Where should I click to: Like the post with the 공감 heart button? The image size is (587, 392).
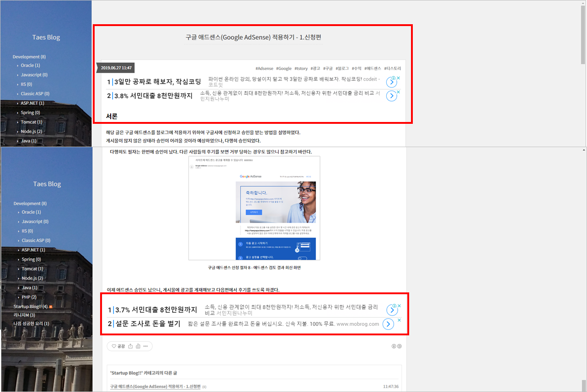(118, 346)
